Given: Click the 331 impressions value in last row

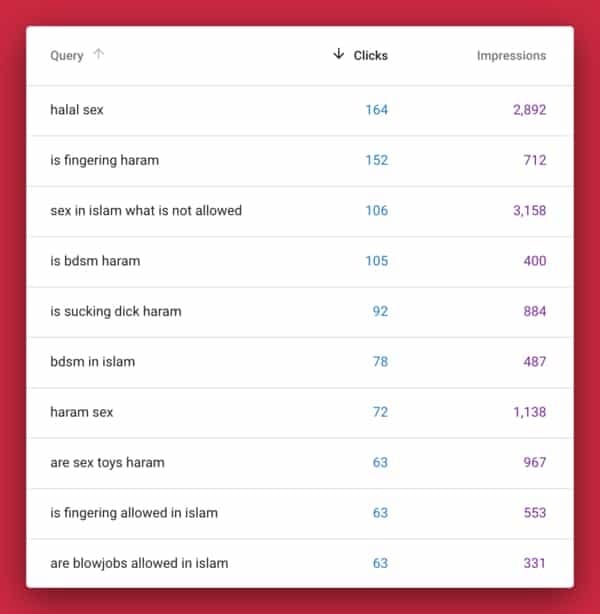Looking at the screenshot, I should point(535,563).
